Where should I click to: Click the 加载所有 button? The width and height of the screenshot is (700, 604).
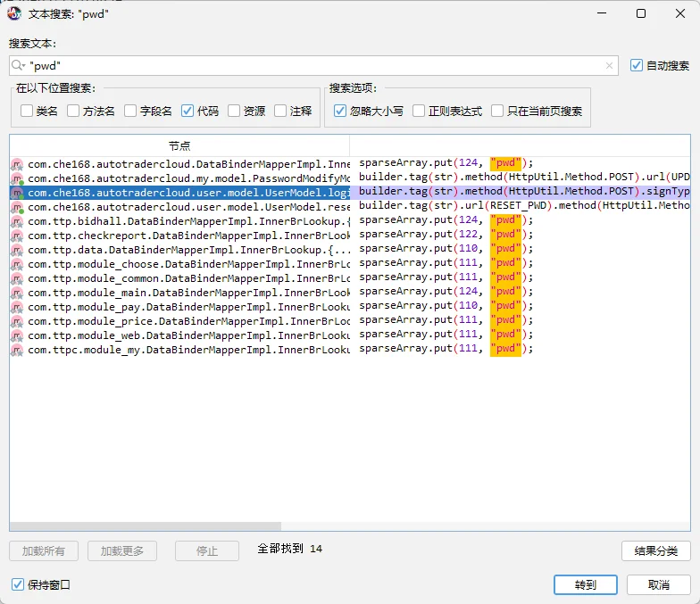44,551
